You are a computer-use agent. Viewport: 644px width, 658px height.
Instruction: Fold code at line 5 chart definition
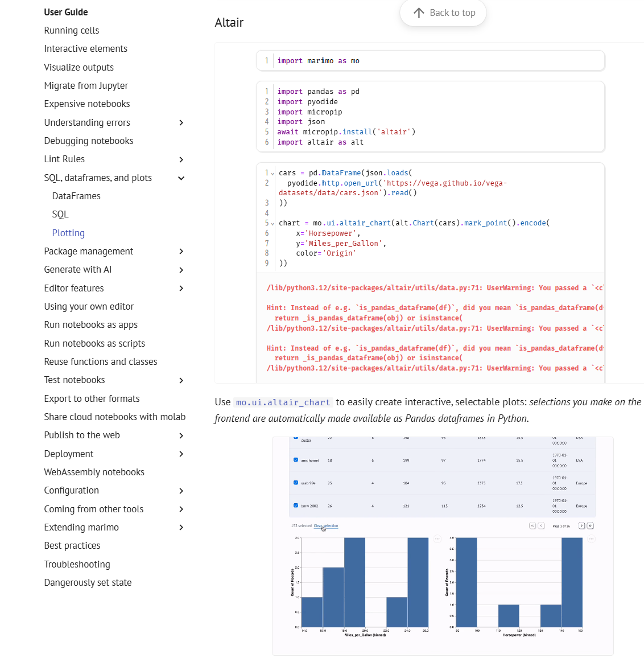273,224
